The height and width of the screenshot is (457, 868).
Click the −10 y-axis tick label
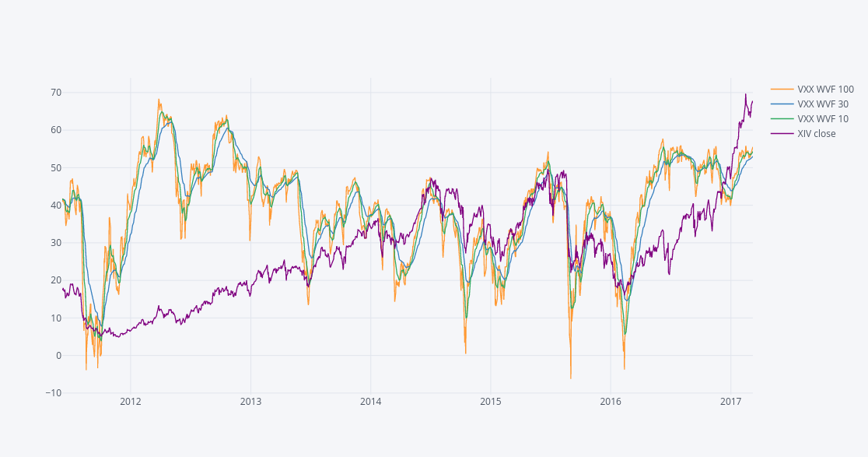click(x=54, y=393)
